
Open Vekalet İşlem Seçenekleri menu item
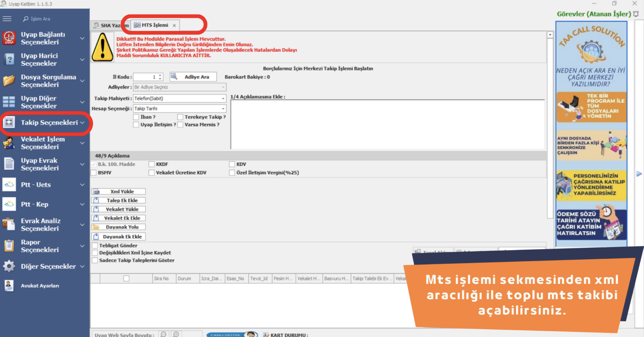tap(44, 143)
